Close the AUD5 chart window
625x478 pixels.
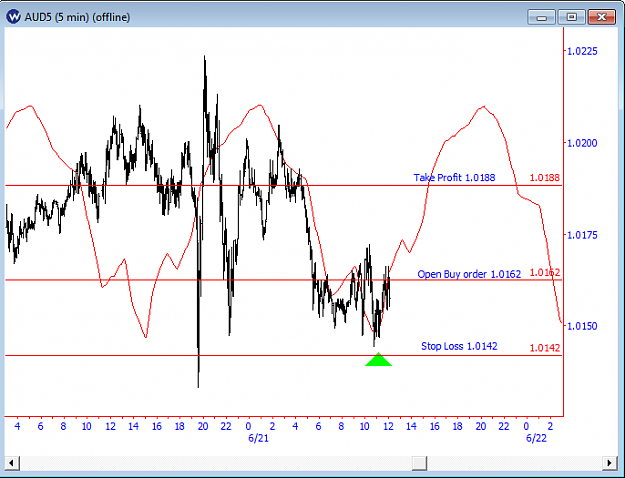pyautogui.click(x=602, y=17)
